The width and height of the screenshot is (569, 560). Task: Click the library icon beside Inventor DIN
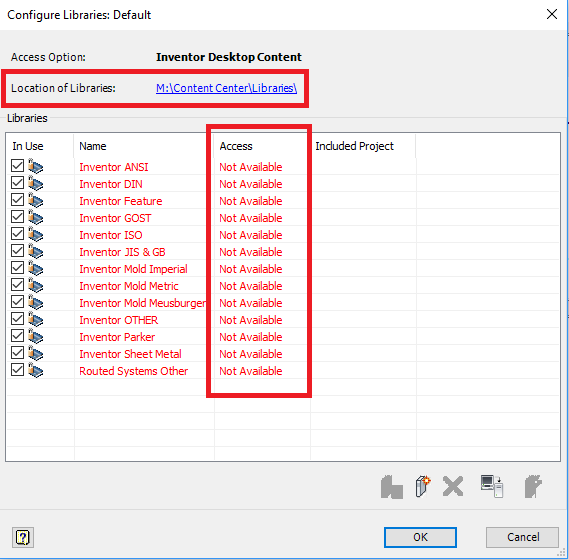(x=36, y=183)
